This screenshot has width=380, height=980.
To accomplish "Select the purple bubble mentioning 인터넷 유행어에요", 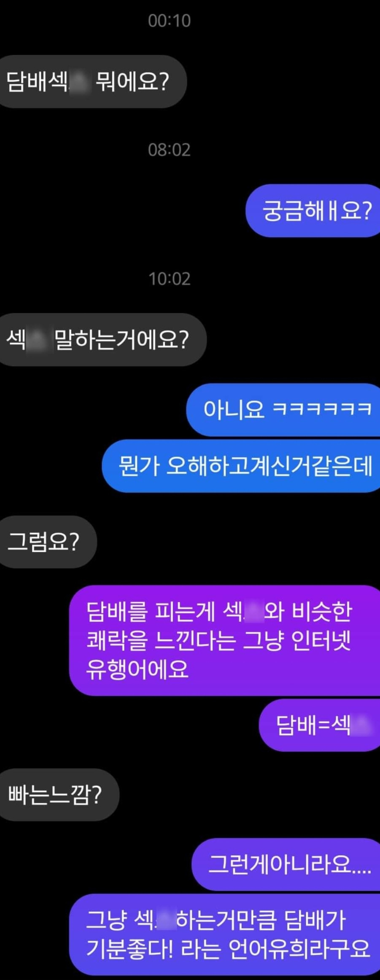I will 224,640.
